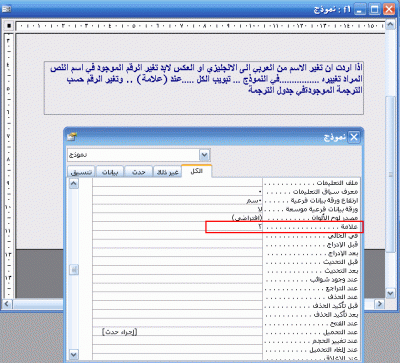400x363 pixels.
Task: Click the property list scroll down arrow
Action: point(74,354)
